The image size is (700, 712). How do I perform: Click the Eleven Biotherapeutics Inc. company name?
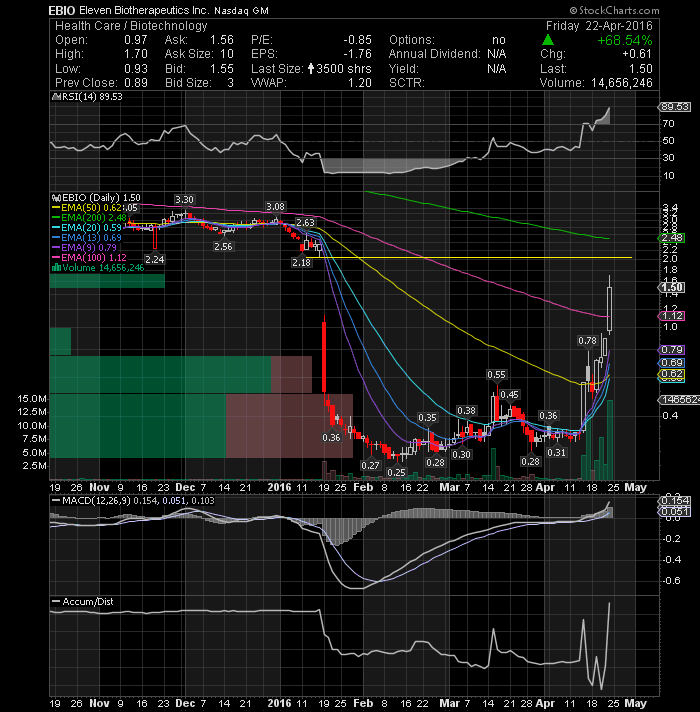click(x=144, y=10)
